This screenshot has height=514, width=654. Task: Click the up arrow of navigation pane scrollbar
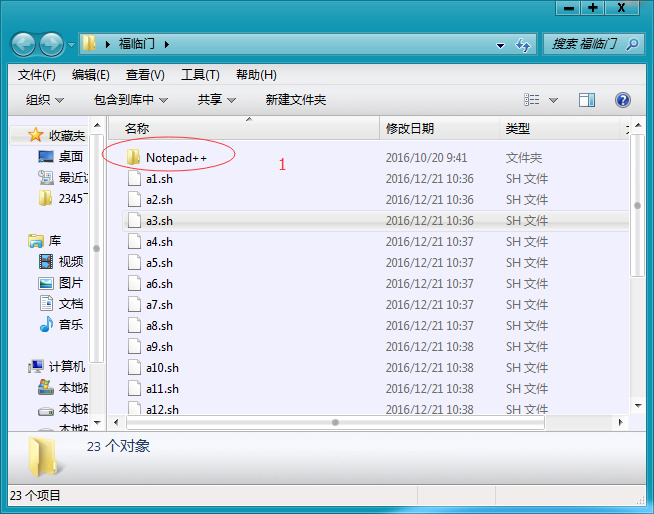coord(97,125)
